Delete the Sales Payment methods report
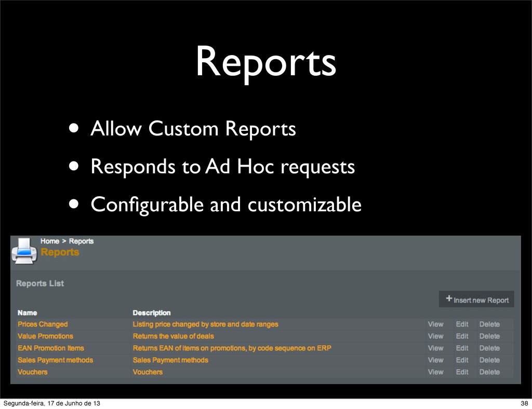532x409 pixels. (x=489, y=360)
